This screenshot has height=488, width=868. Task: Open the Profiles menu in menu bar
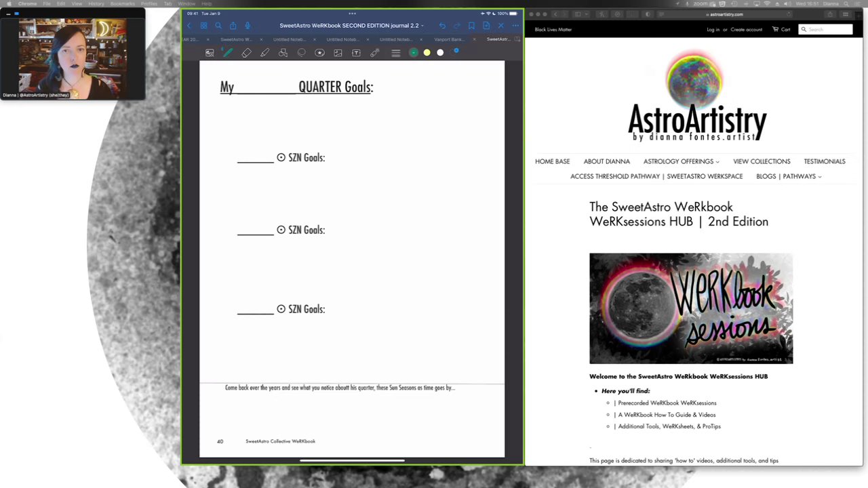coord(149,4)
